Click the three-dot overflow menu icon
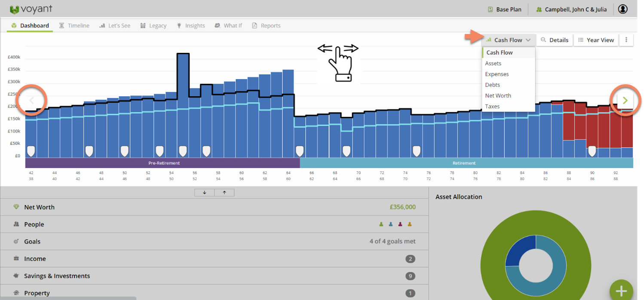Image resolution: width=644 pixels, height=300 pixels. point(626,40)
